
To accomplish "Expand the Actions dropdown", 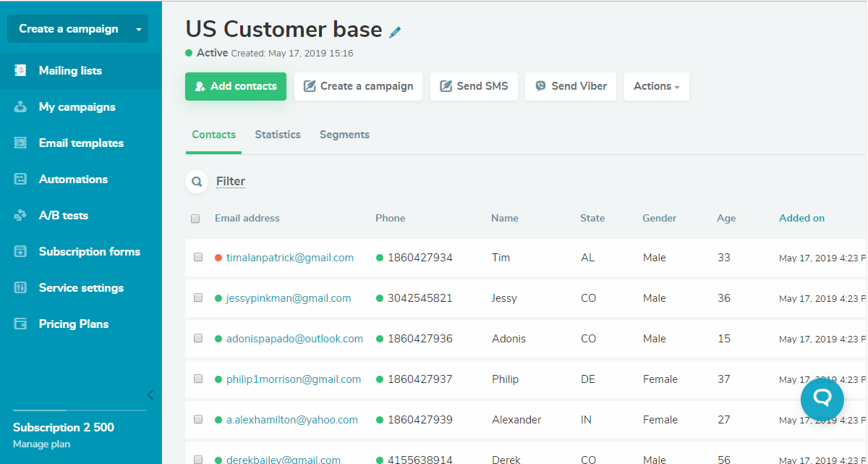I will tap(656, 86).
